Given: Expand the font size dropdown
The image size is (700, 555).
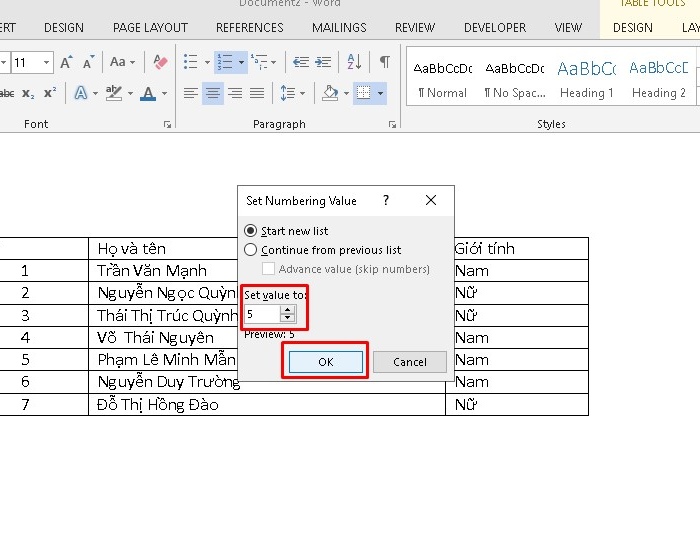Looking at the screenshot, I should coord(46,62).
